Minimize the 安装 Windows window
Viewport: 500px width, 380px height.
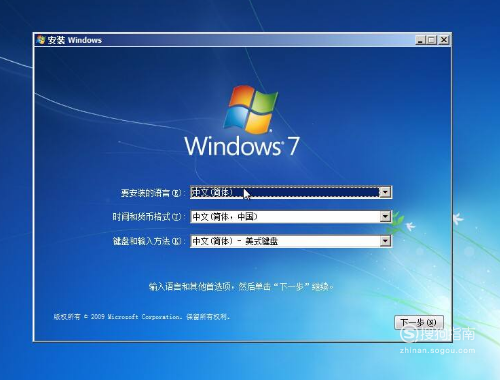420,40
